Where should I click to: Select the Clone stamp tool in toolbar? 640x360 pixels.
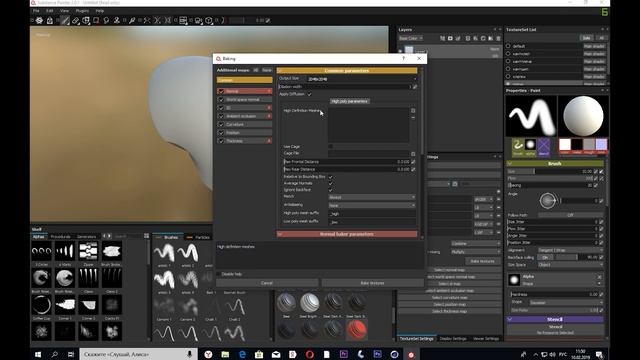[x=117, y=20]
